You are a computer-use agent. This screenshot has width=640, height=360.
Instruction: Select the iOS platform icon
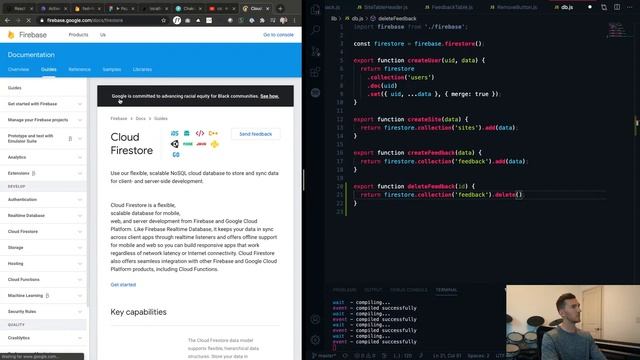click(x=175, y=133)
